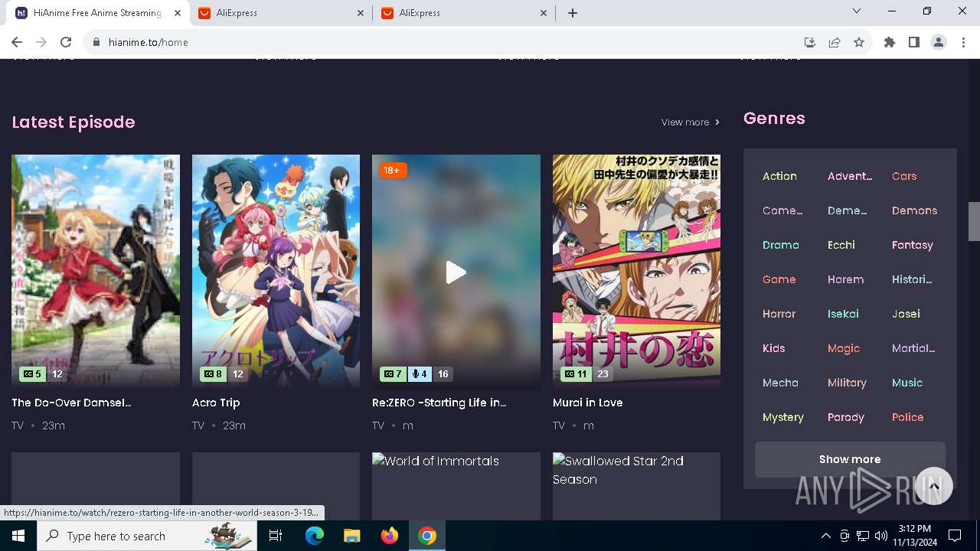
Task: Select the Historical genre
Action: click(912, 279)
